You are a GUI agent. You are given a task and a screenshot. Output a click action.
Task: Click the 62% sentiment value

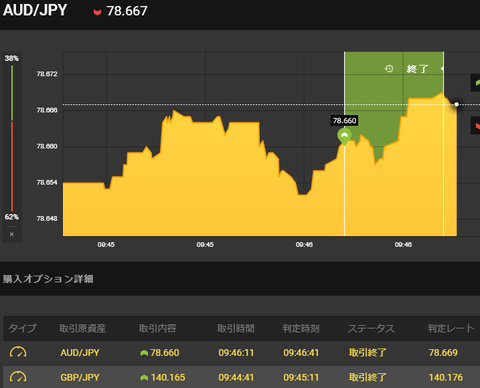(12, 217)
